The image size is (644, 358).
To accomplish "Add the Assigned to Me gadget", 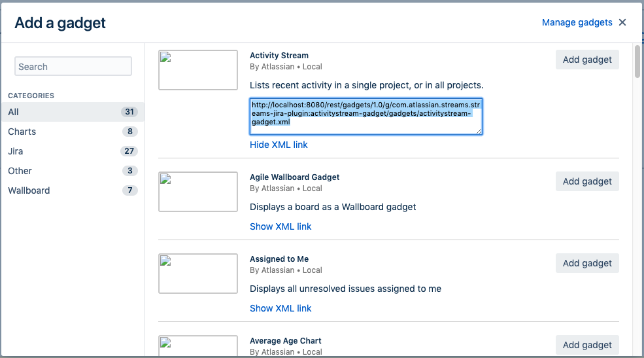I will (x=587, y=263).
